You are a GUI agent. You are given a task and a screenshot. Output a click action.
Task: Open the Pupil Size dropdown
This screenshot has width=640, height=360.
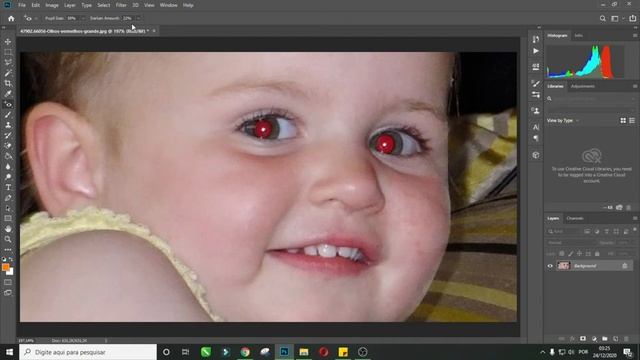click(82, 18)
